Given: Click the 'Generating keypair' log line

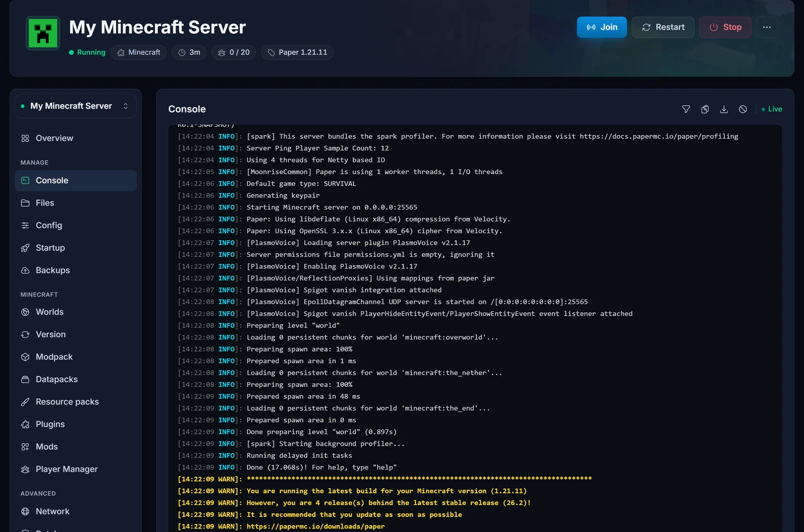Looking at the screenshot, I should [249, 195].
